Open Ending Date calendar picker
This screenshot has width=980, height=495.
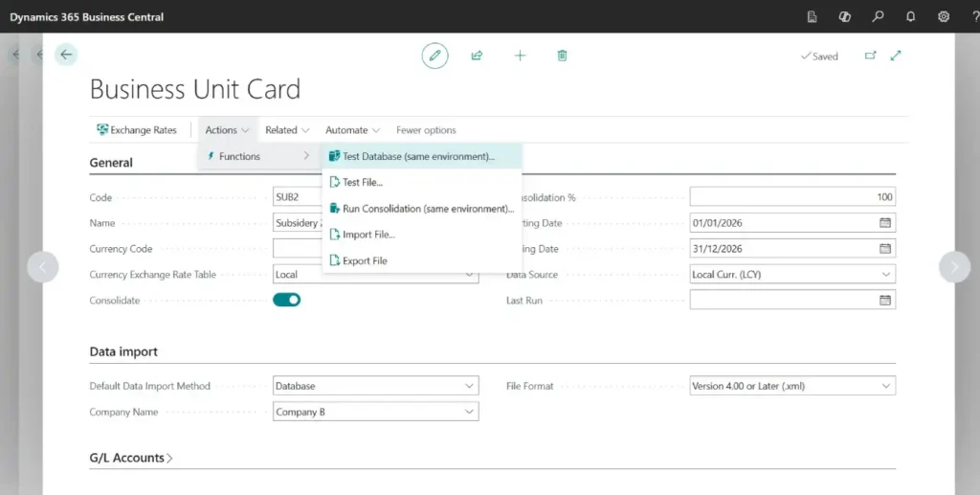[x=885, y=248]
